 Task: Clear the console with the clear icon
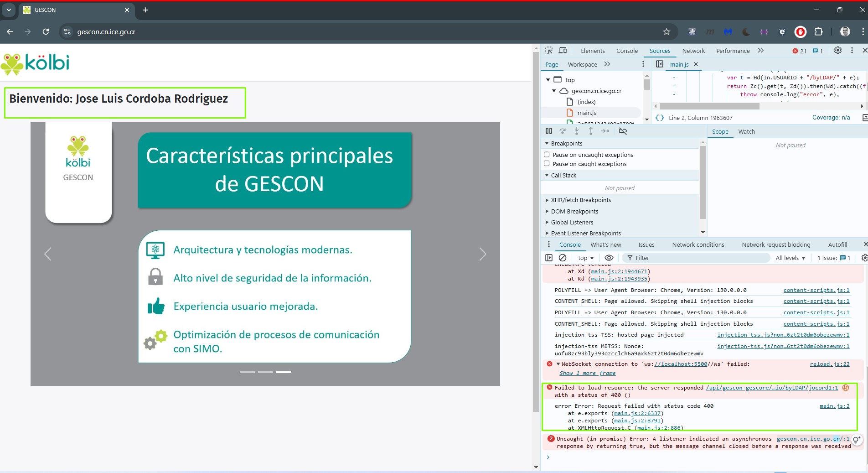point(563,258)
